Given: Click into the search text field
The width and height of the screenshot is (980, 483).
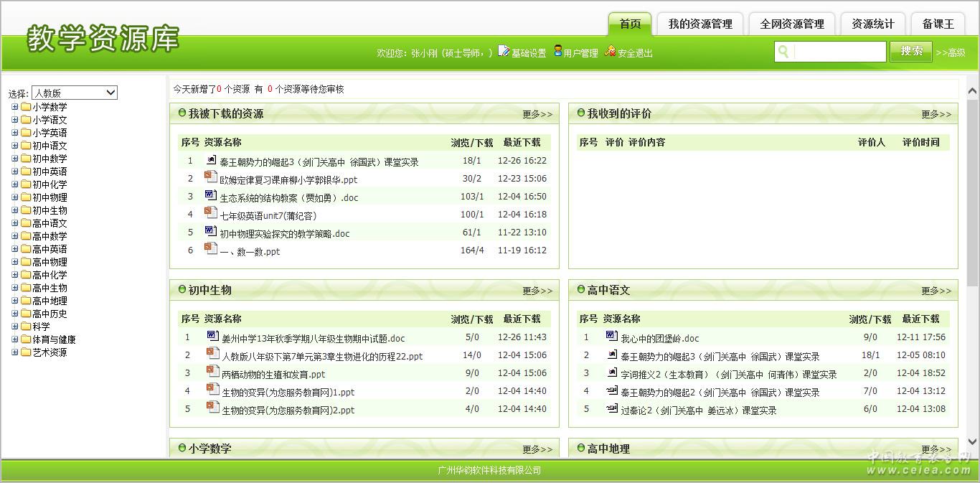Looking at the screenshot, I should [839, 52].
